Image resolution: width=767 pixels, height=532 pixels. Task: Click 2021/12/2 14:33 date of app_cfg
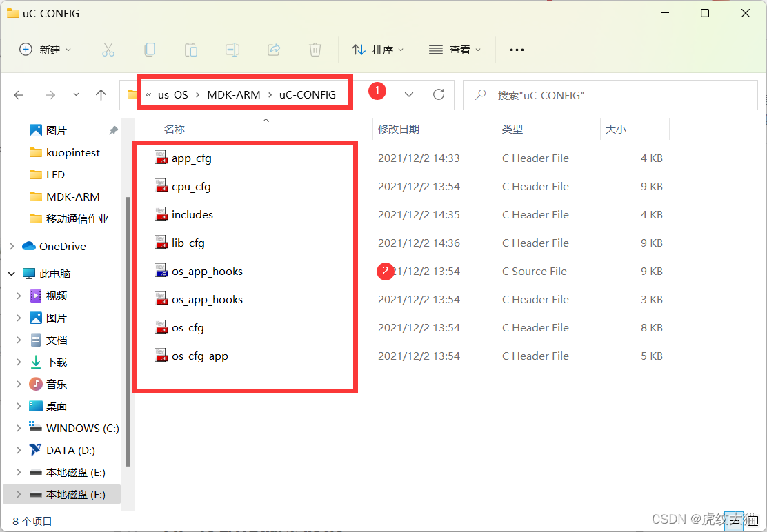[x=419, y=158]
